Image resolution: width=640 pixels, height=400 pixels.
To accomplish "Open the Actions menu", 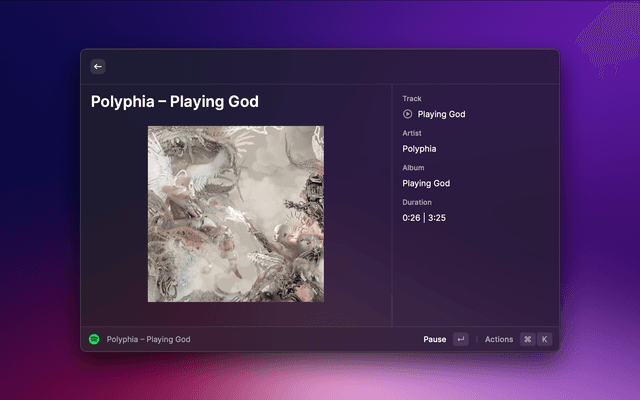I will (499, 339).
